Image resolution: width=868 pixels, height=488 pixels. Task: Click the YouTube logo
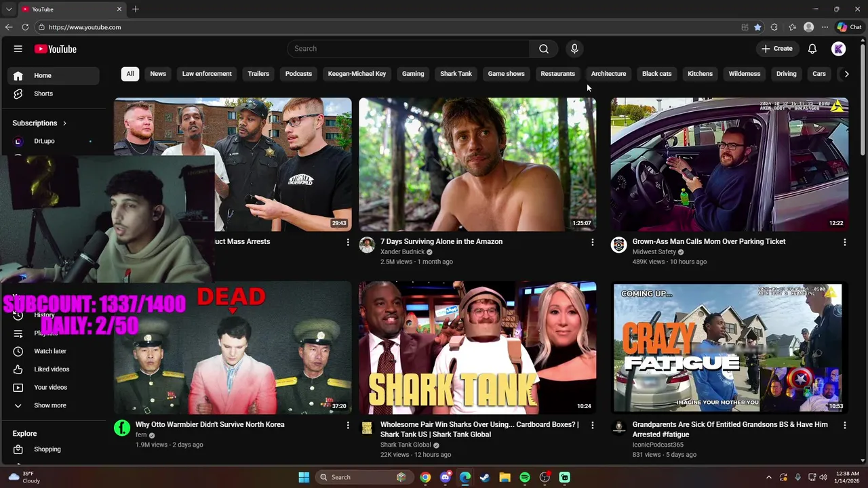pyautogui.click(x=56, y=49)
